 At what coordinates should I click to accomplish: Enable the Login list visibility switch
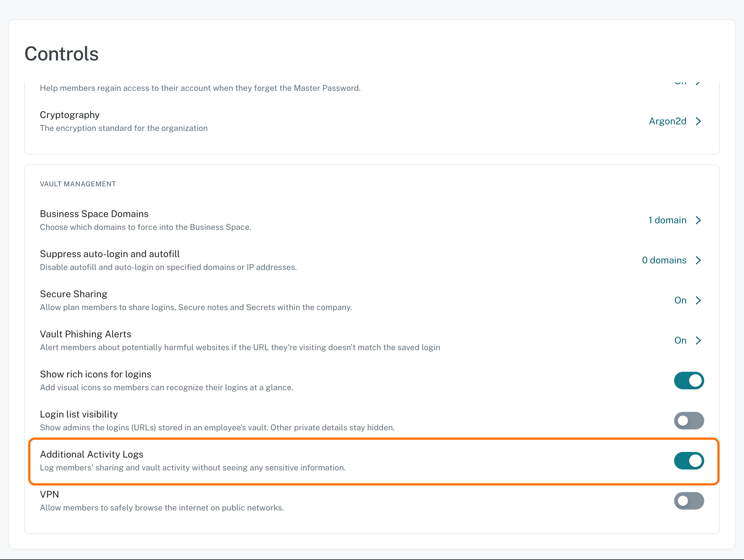tap(689, 421)
